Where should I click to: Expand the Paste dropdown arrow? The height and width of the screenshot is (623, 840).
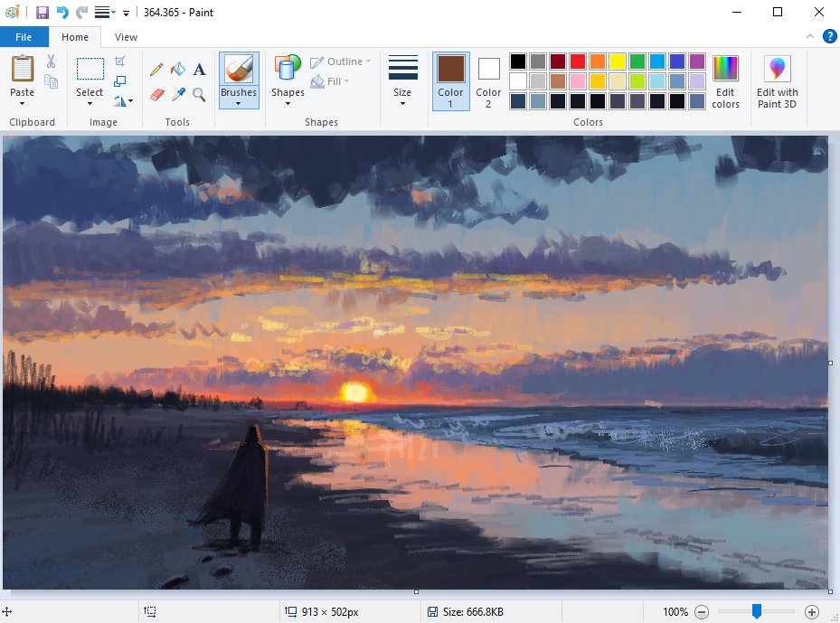pos(22,103)
